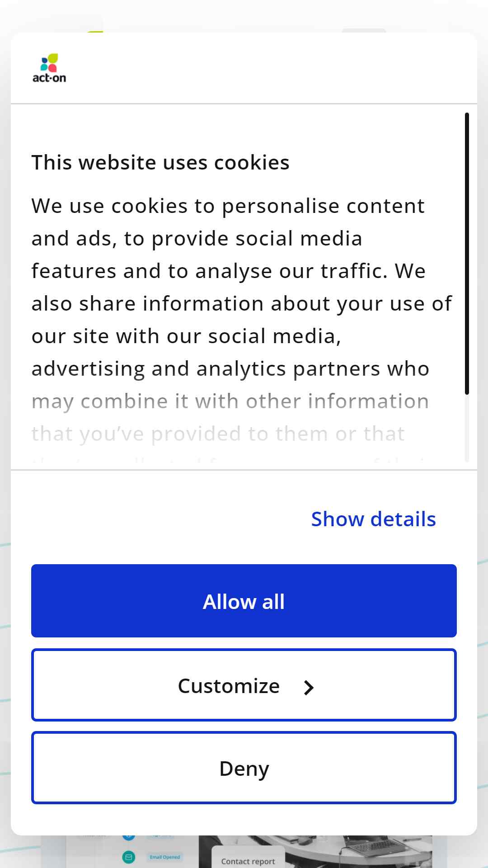Click the 'This website uses cookies' heading
The image size is (488, 868).
pyautogui.click(x=160, y=162)
